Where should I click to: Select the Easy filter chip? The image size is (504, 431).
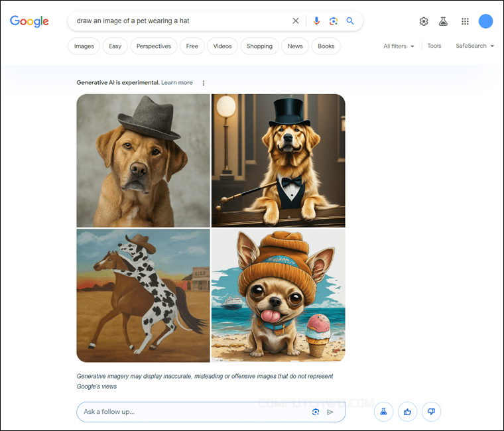point(115,46)
